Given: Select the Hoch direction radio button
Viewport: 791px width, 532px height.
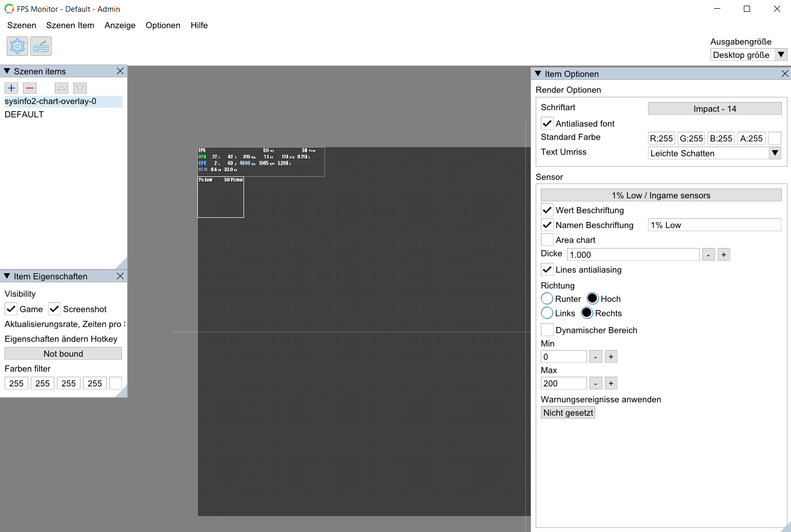Looking at the screenshot, I should pyautogui.click(x=593, y=298).
